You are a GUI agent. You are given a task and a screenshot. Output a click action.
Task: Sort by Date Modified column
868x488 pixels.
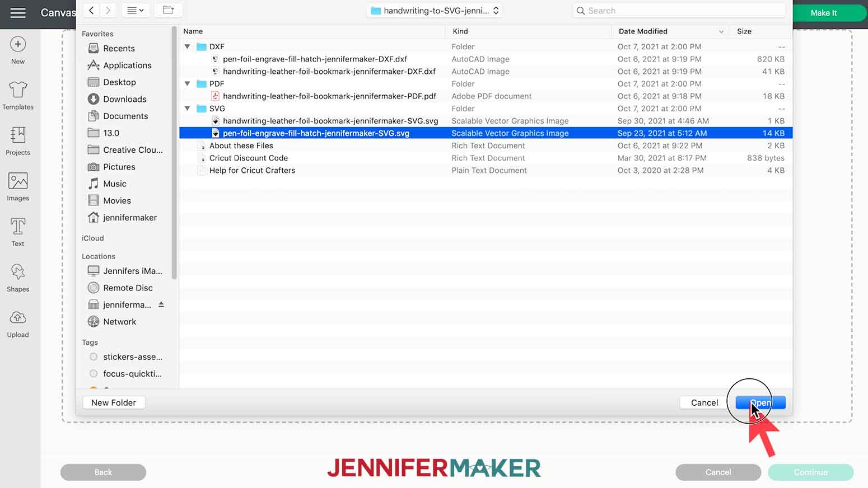[x=671, y=31]
